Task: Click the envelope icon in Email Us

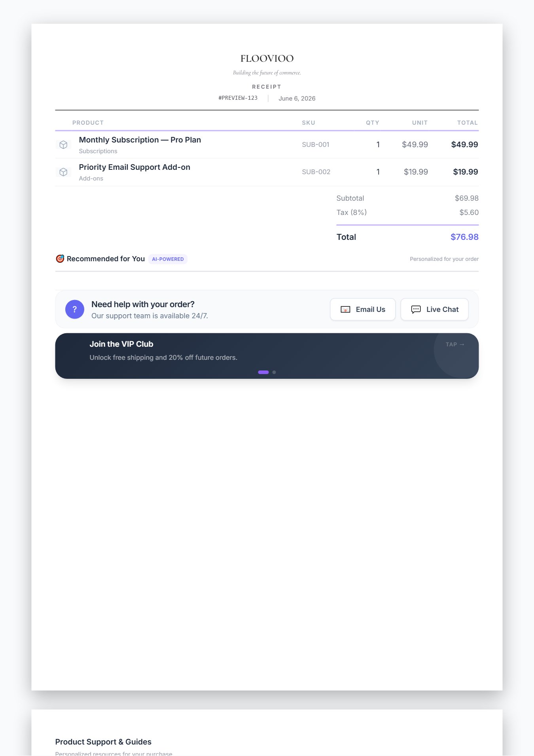Action: [x=345, y=310]
